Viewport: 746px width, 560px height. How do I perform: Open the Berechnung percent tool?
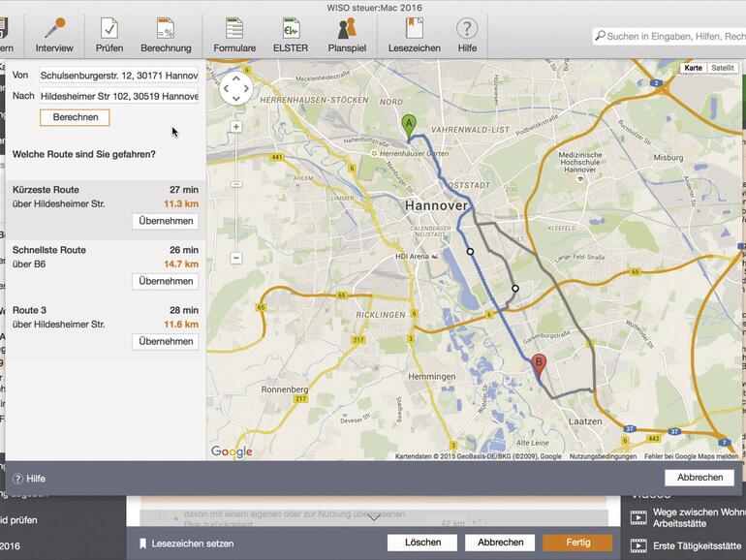coord(166,35)
